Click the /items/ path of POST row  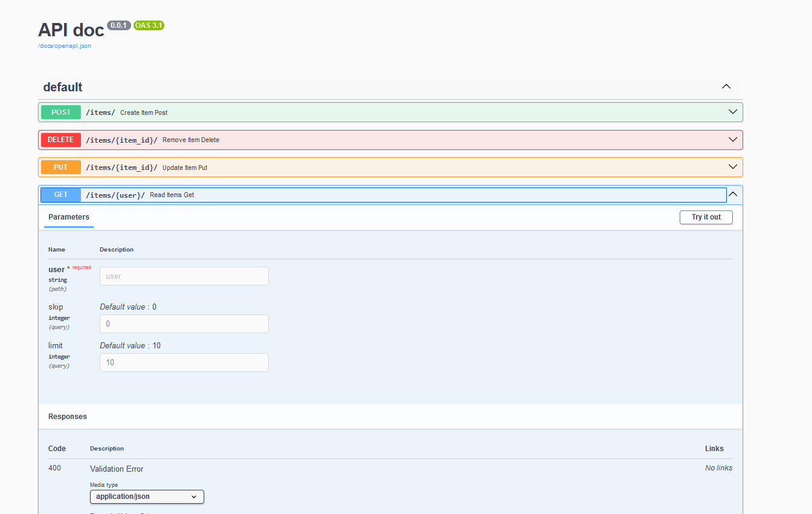click(x=100, y=112)
